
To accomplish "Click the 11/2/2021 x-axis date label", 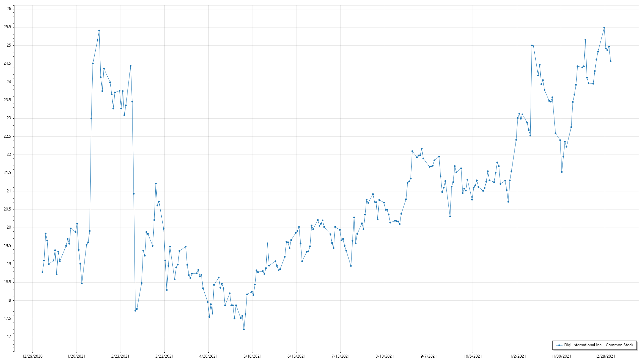I will point(517,356).
